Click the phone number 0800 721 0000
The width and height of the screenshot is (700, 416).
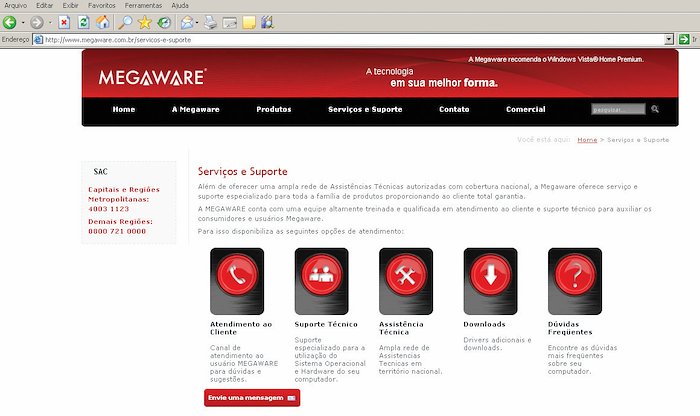click(x=117, y=231)
